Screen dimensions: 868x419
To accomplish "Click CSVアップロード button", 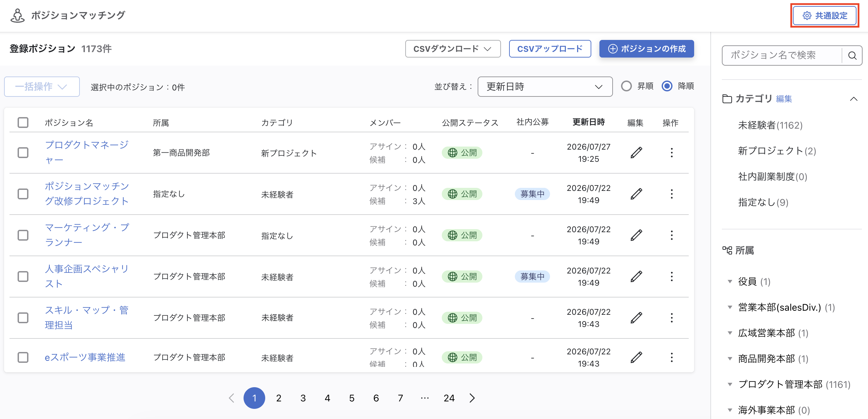I will coord(550,49).
